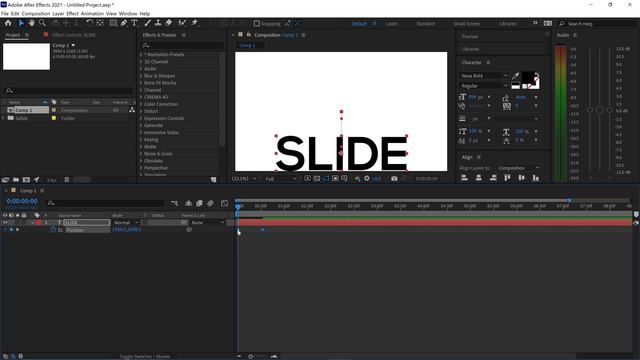
Task: Click the Toggle Switches / Modes button
Action: [x=144, y=356]
